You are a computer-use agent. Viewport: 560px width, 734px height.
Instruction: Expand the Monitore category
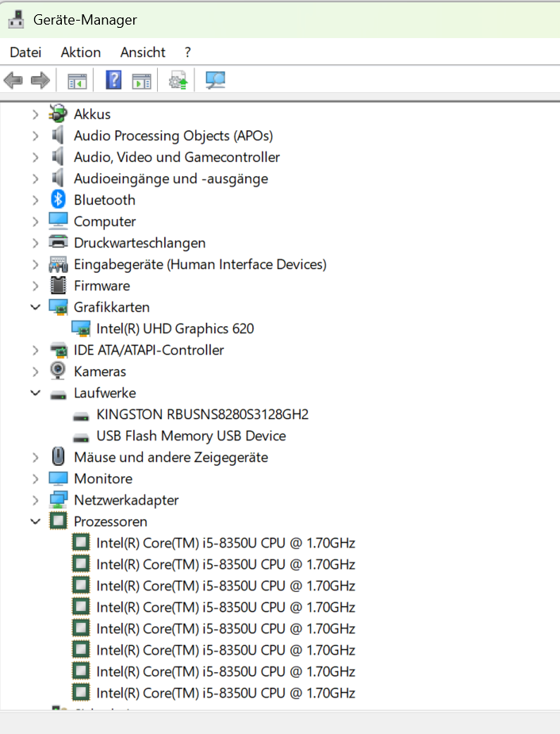click(35, 478)
